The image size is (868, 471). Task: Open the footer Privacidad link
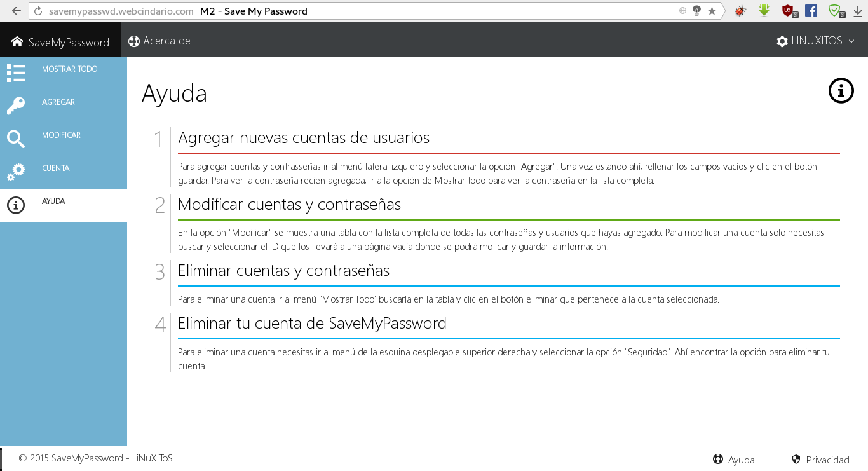[827, 460]
